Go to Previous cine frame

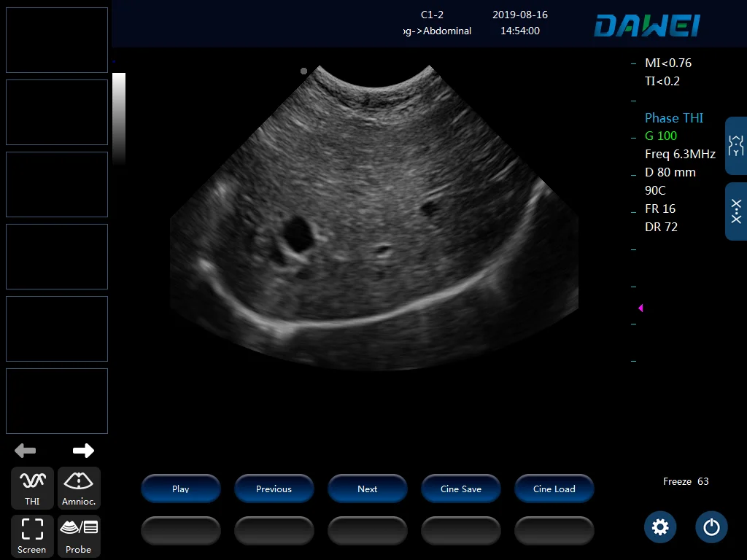coord(274,489)
